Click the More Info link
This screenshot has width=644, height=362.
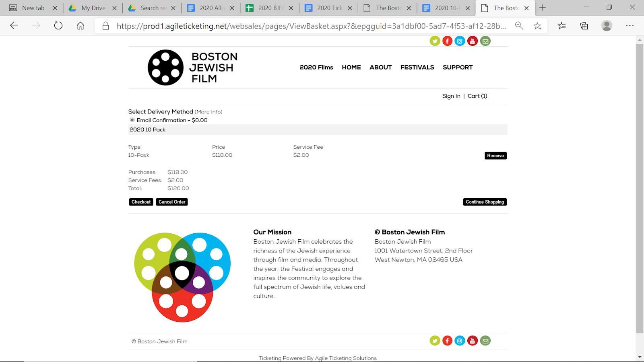pos(208,112)
